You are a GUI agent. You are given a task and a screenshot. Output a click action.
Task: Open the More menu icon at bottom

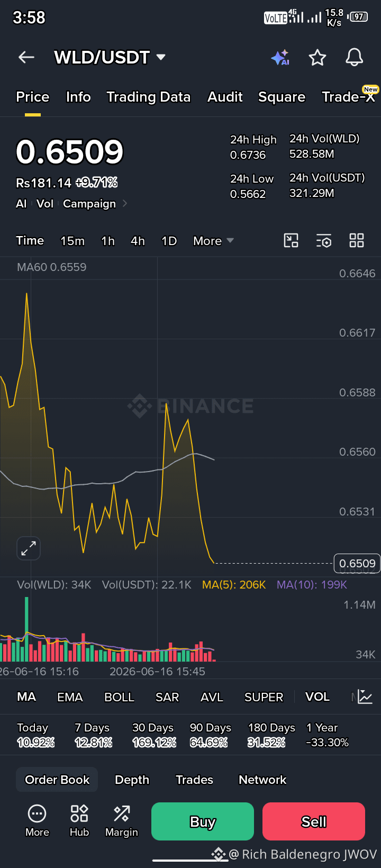click(x=37, y=821)
